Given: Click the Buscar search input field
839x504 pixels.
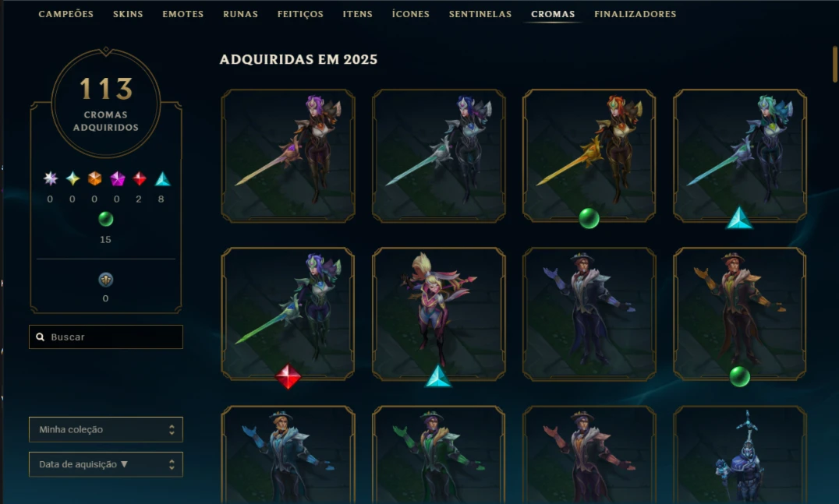Looking at the screenshot, I should pos(106,337).
